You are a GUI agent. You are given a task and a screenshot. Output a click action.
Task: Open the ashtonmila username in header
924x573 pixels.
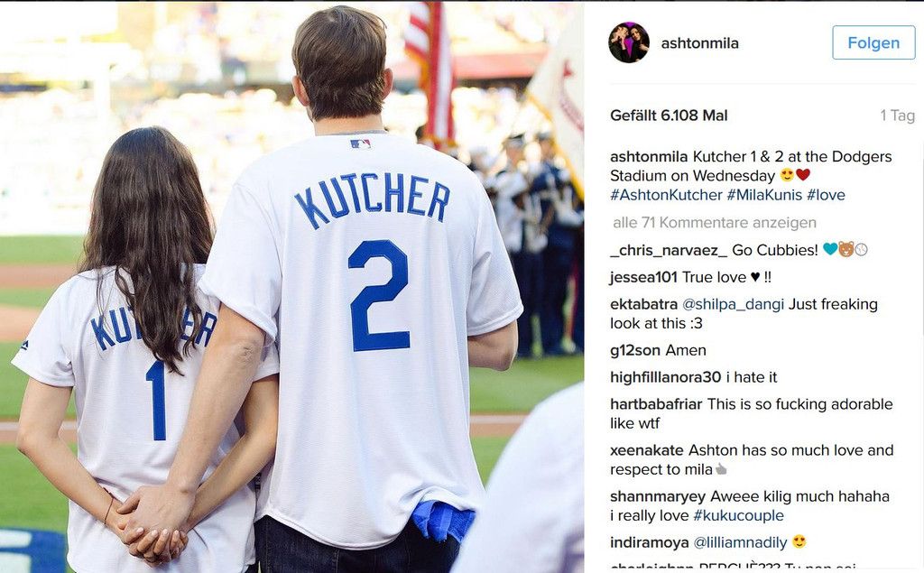tap(699, 43)
